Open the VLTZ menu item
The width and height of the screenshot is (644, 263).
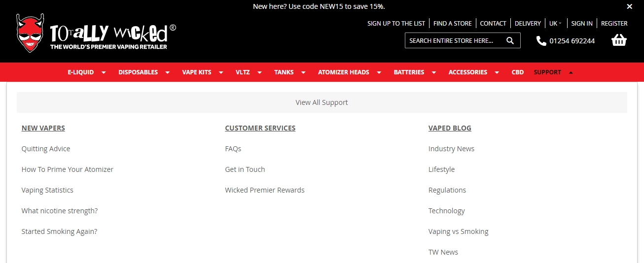(x=243, y=72)
